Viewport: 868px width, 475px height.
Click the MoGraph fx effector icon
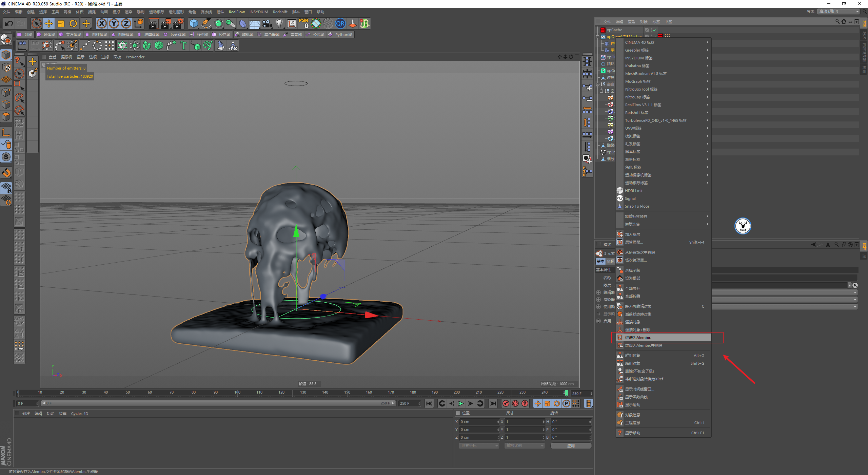pos(233,45)
